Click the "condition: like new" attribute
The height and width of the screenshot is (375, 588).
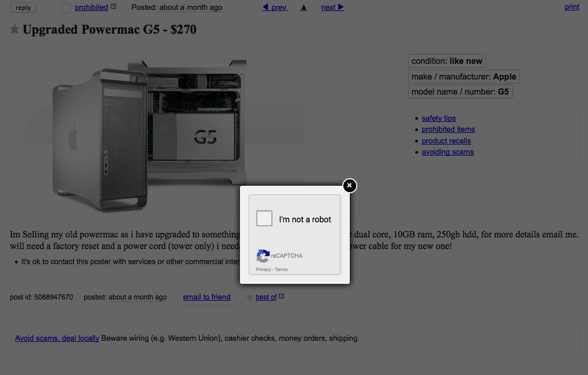point(447,61)
